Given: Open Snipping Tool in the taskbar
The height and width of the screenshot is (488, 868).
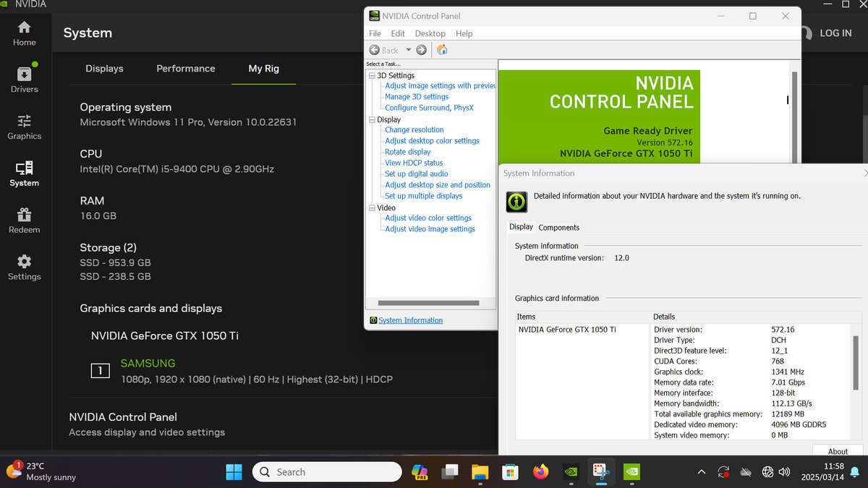Looking at the screenshot, I should point(600,472).
